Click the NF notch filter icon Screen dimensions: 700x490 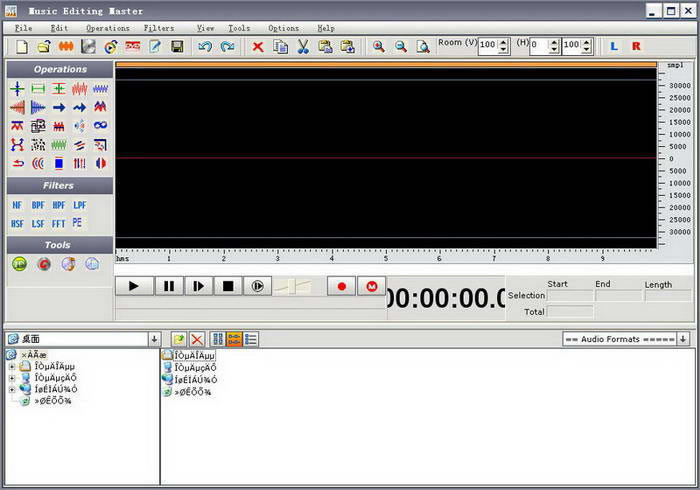(x=17, y=205)
